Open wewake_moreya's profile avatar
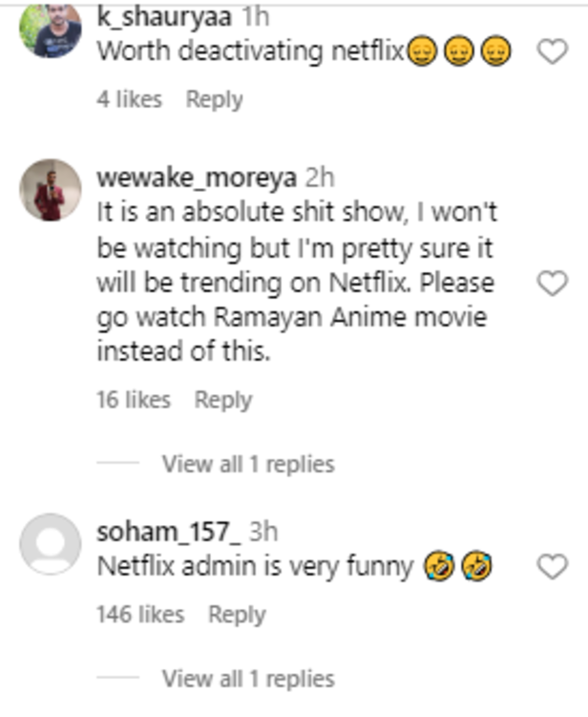The height and width of the screenshot is (717, 588). coord(50,190)
